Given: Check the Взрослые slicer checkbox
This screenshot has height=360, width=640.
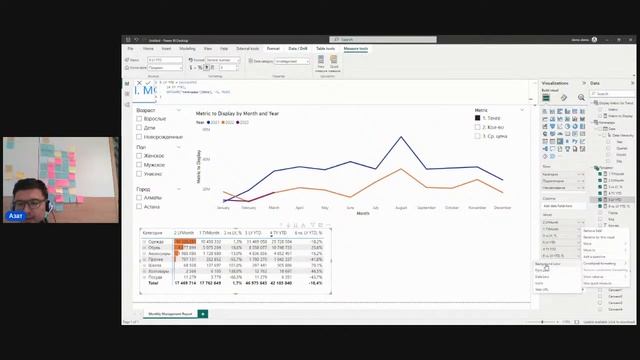Looking at the screenshot, I should [139, 119].
